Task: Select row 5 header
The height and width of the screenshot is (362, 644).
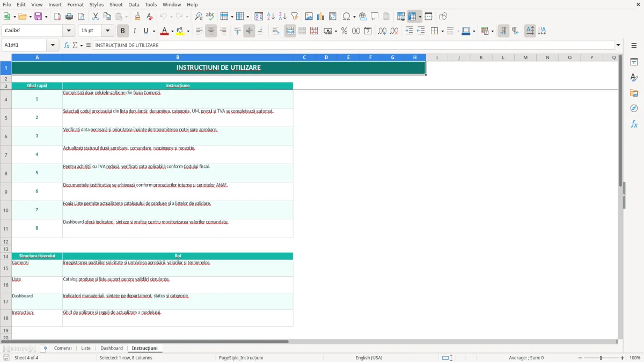Action: click(6, 117)
